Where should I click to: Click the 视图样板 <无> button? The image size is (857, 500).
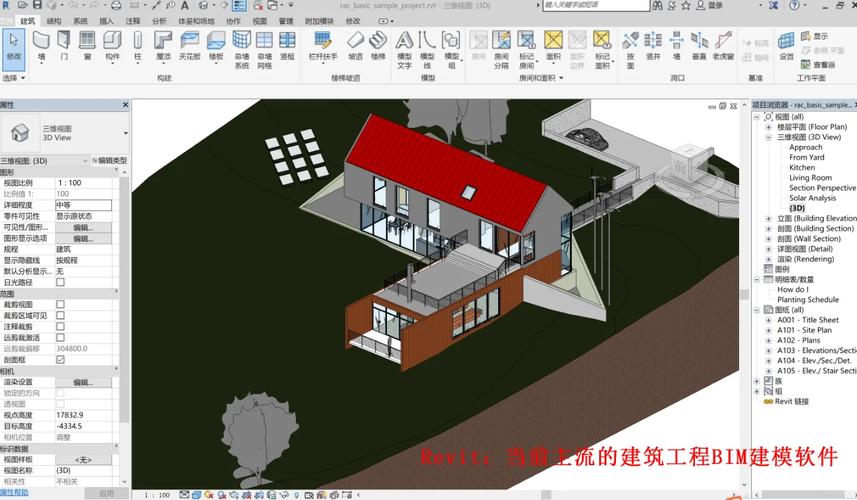tap(83, 460)
